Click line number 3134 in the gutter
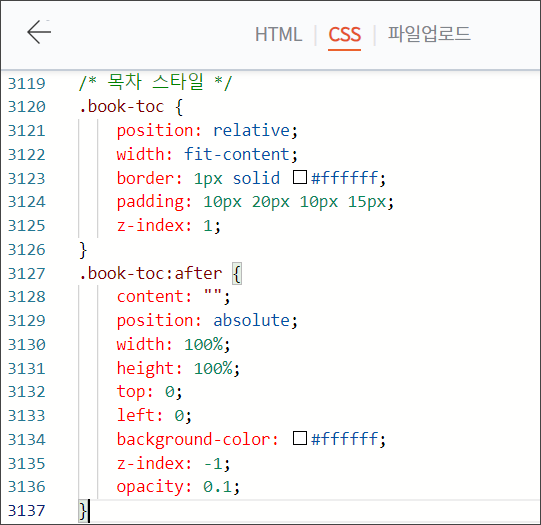Screen dimensions: 541x525 tap(27, 439)
